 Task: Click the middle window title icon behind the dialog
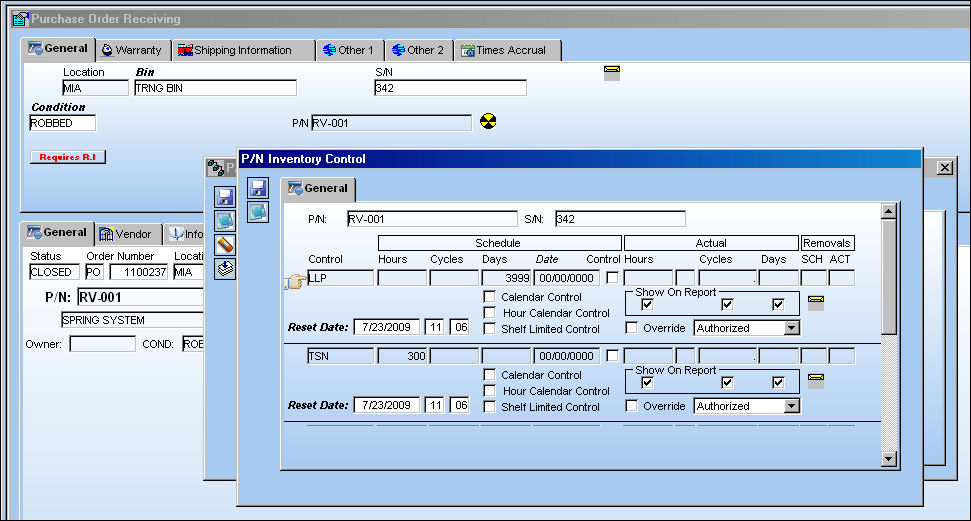[216, 167]
